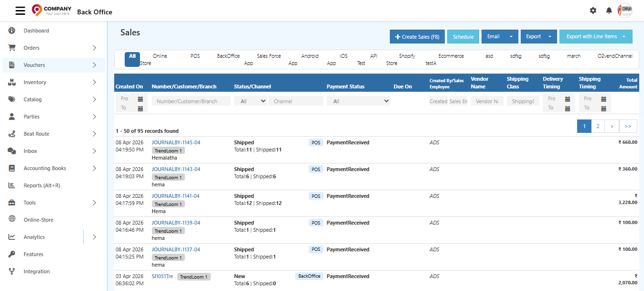Open Inventory from the sidebar icon

[11, 82]
